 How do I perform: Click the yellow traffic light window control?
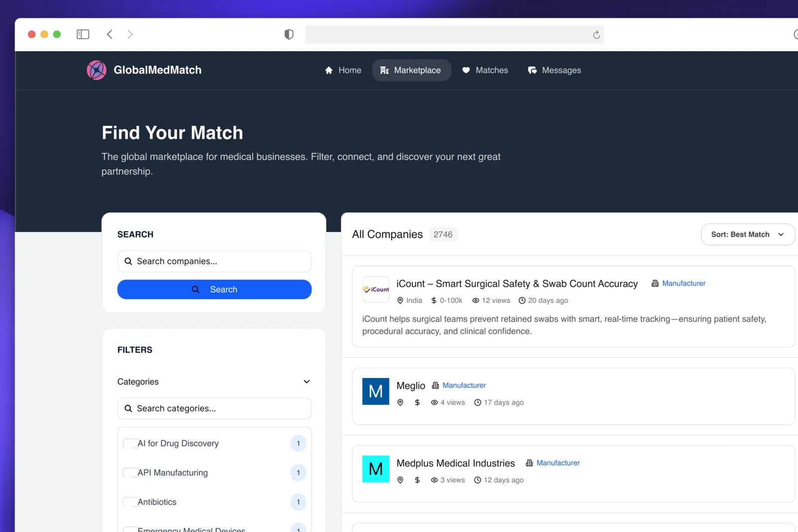pos(44,34)
